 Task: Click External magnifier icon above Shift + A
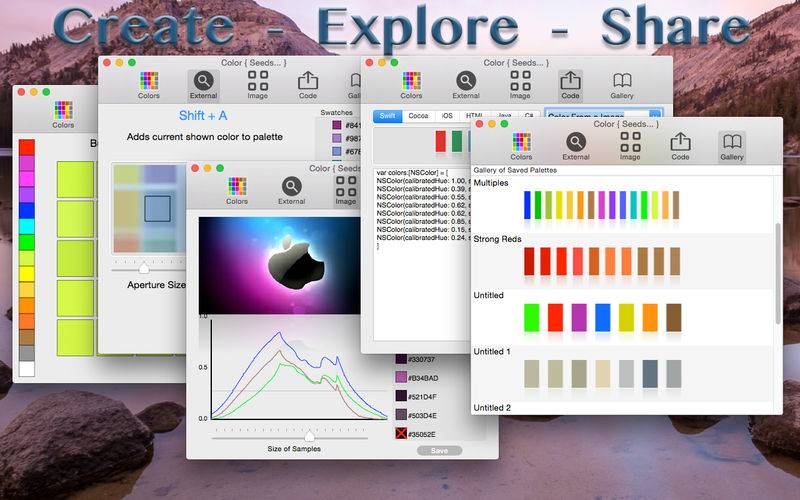[204, 84]
